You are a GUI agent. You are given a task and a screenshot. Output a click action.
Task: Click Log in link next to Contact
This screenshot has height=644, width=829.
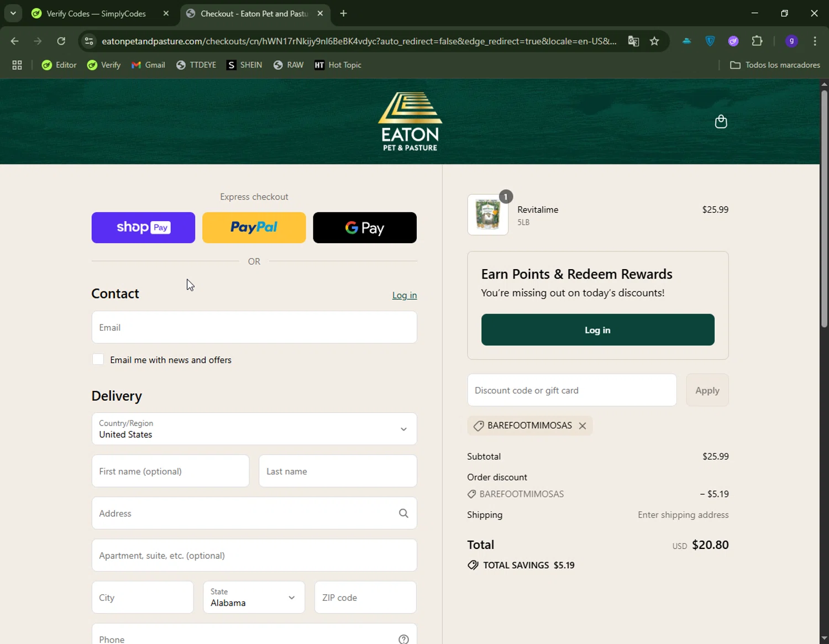pyautogui.click(x=405, y=295)
